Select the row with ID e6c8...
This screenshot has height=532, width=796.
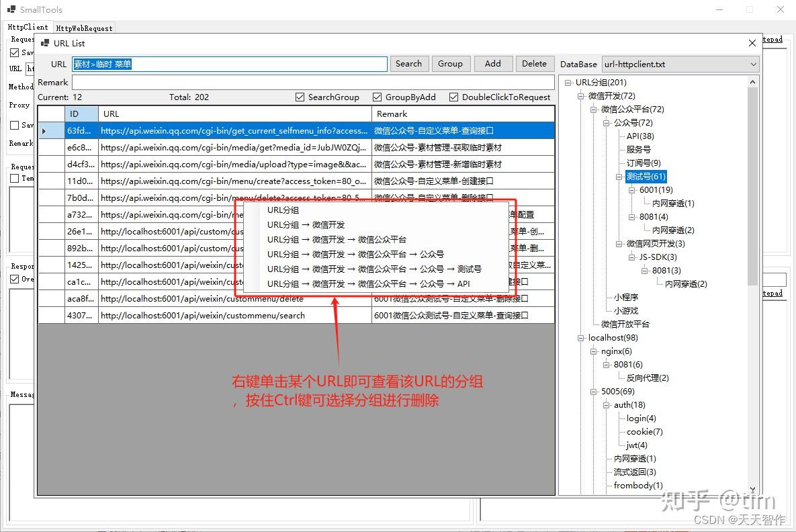(296, 148)
